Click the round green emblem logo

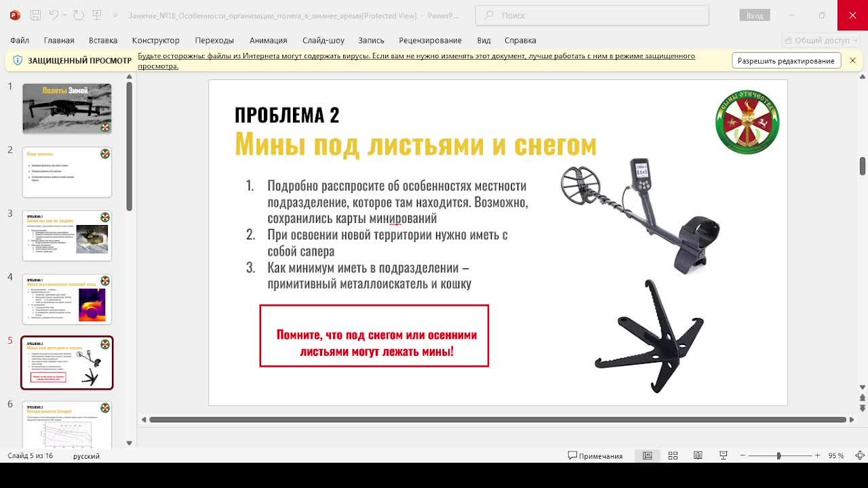pos(747,122)
